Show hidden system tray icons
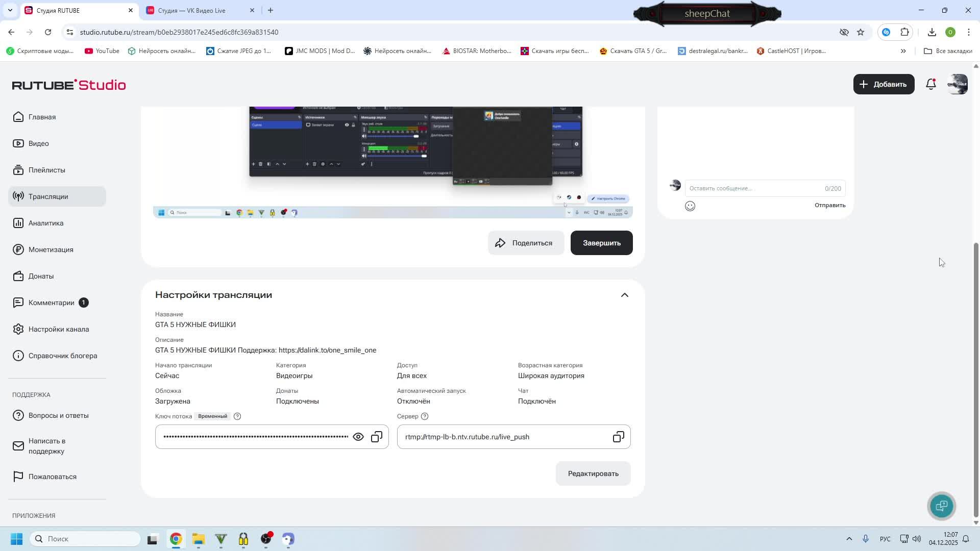The image size is (980, 551). (849, 539)
